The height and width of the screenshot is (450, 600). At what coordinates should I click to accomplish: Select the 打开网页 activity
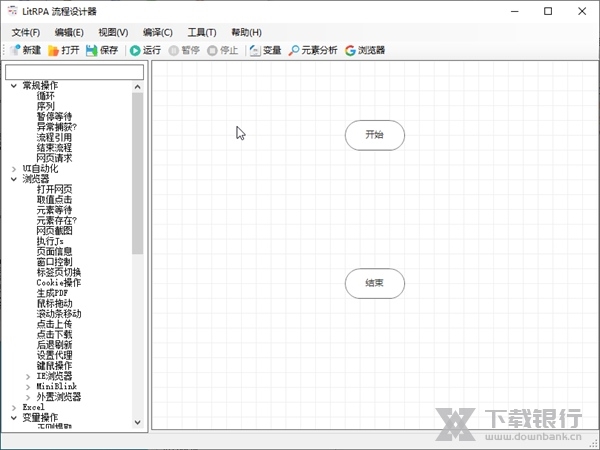tap(54, 189)
